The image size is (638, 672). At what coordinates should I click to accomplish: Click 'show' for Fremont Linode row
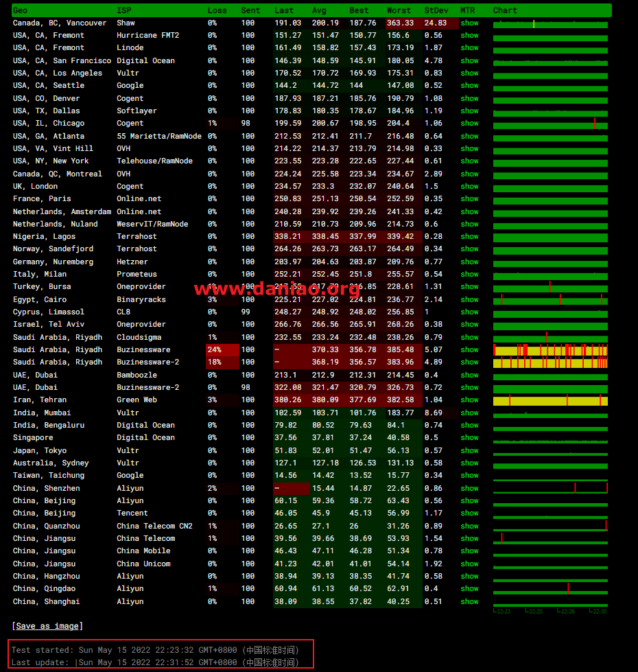click(469, 48)
